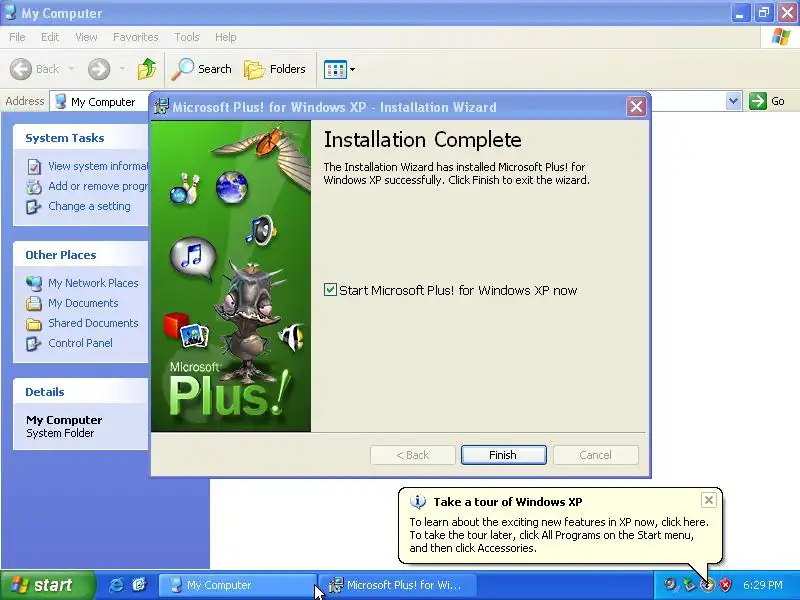Collapse the Other Places panel header
Screen dimensions: 800x600
click(81, 255)
